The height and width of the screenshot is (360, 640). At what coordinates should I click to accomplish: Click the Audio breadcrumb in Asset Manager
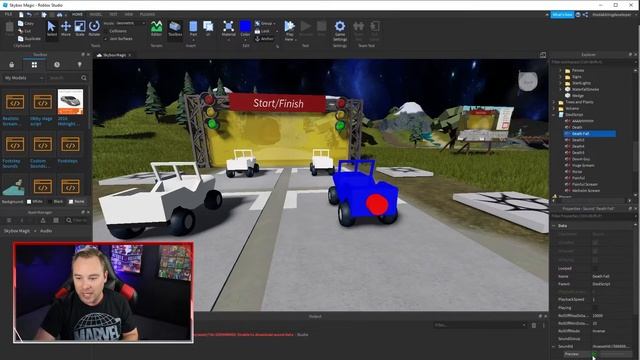(46, 231)
